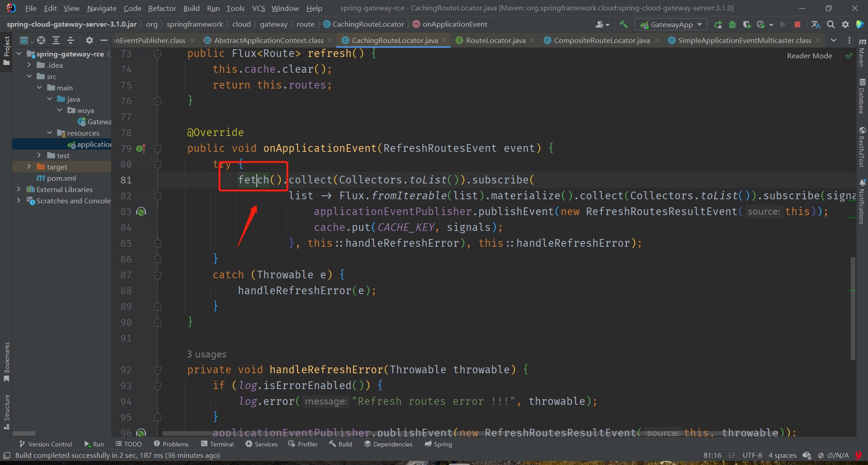Switch to CompositeRouteLocator.java tab

[602, 40]
